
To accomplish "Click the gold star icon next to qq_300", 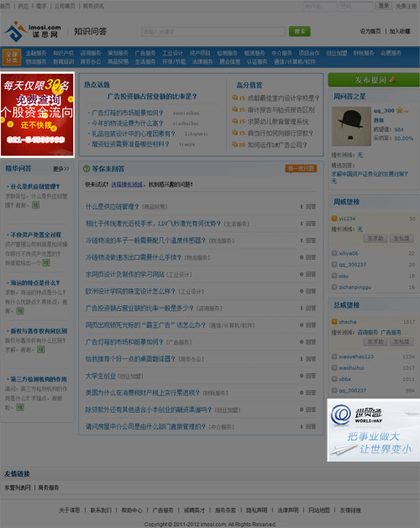I will click(400, 110).
